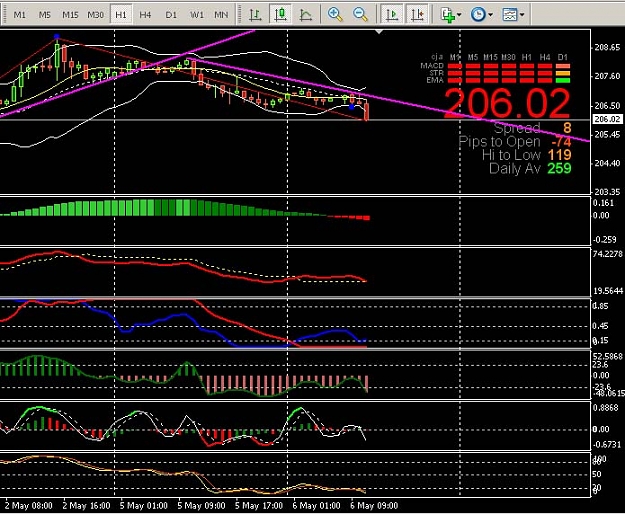The height and width of the screenshot is (514, 625).
Task: Select the M15 timeframe button
Action: (x=70, y=15)
